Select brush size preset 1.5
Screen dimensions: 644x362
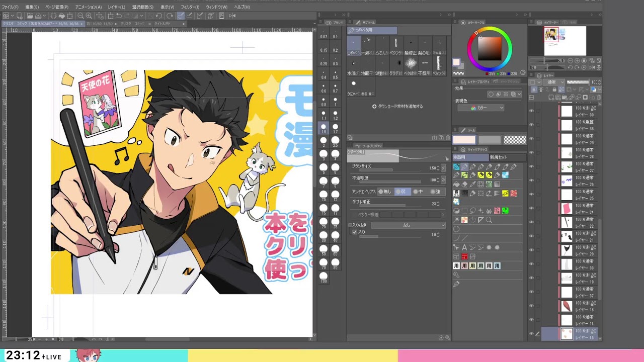pyautogui.click(x=324, y=128)
